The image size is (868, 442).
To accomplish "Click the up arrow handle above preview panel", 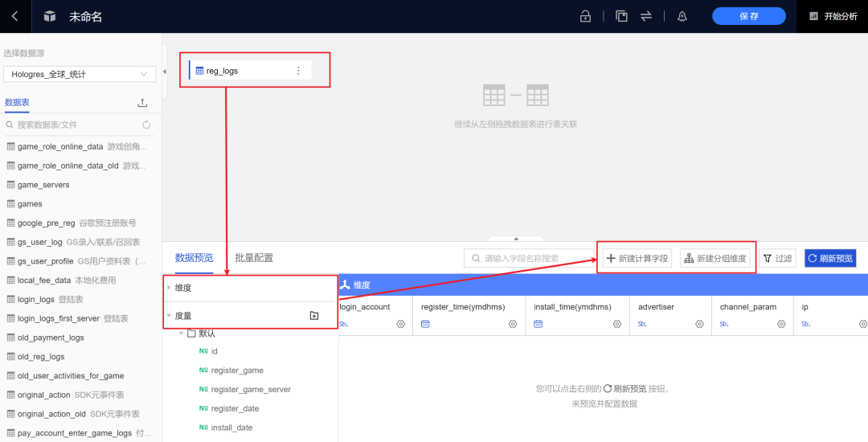I will click(x=516, y=239).
